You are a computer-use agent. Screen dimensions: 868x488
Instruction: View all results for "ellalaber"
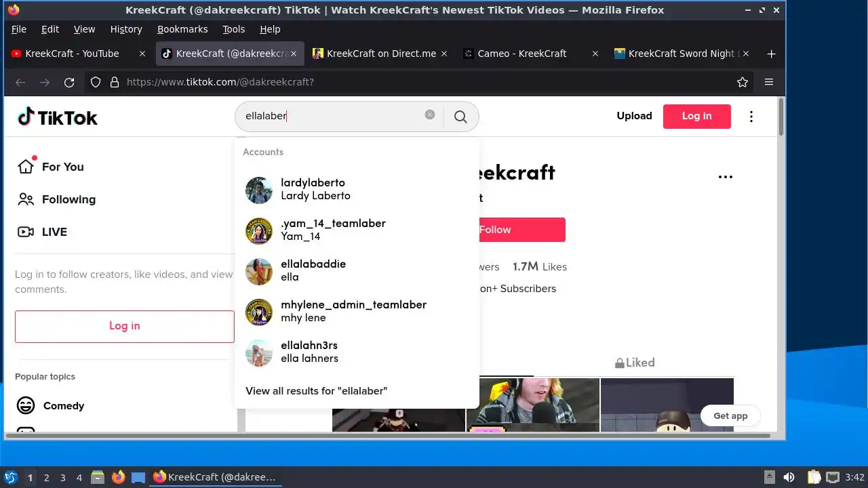tap(317, 391)
